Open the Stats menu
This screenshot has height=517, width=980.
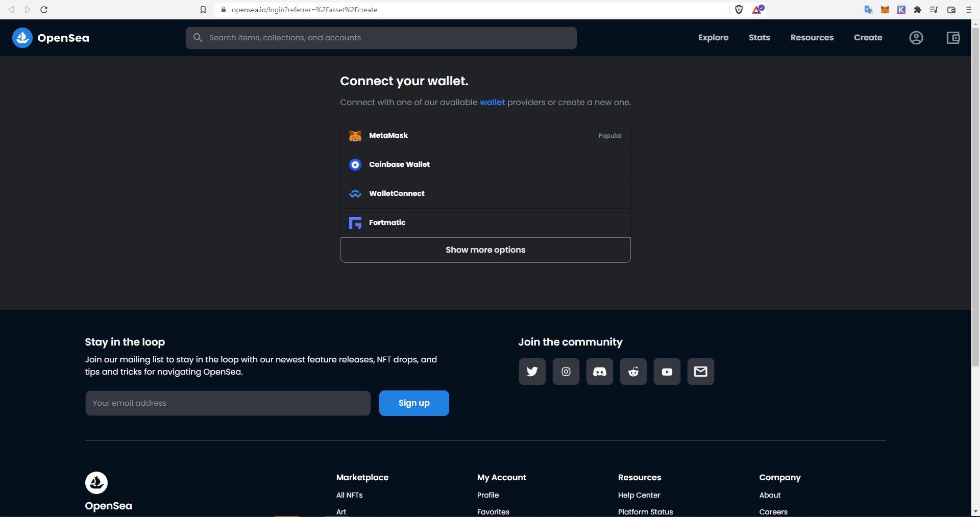point(759,38)
